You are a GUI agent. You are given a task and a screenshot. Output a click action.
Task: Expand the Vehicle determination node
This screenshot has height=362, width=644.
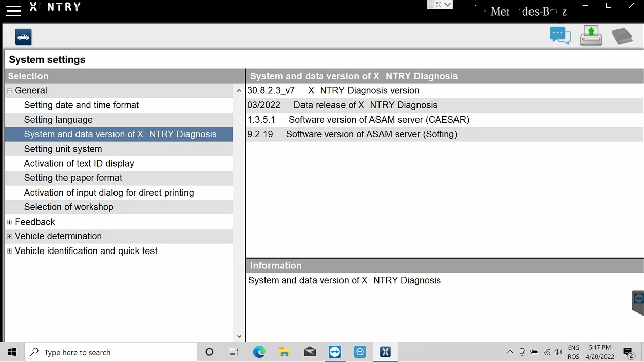(10, 237)
